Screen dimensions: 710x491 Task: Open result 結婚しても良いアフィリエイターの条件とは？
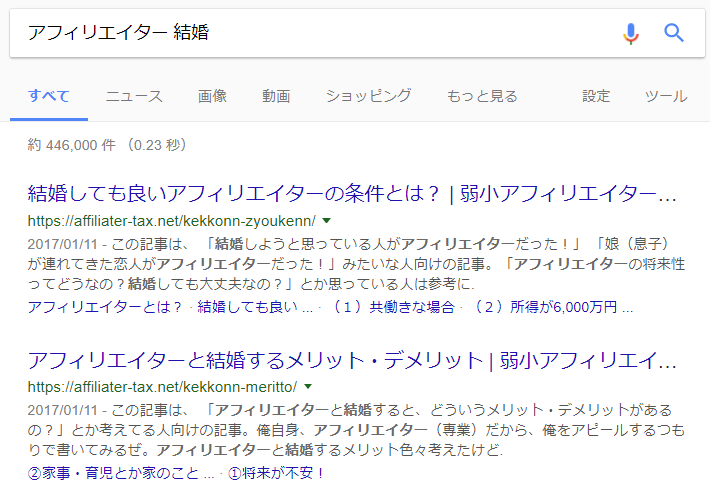tap(352, 193)
